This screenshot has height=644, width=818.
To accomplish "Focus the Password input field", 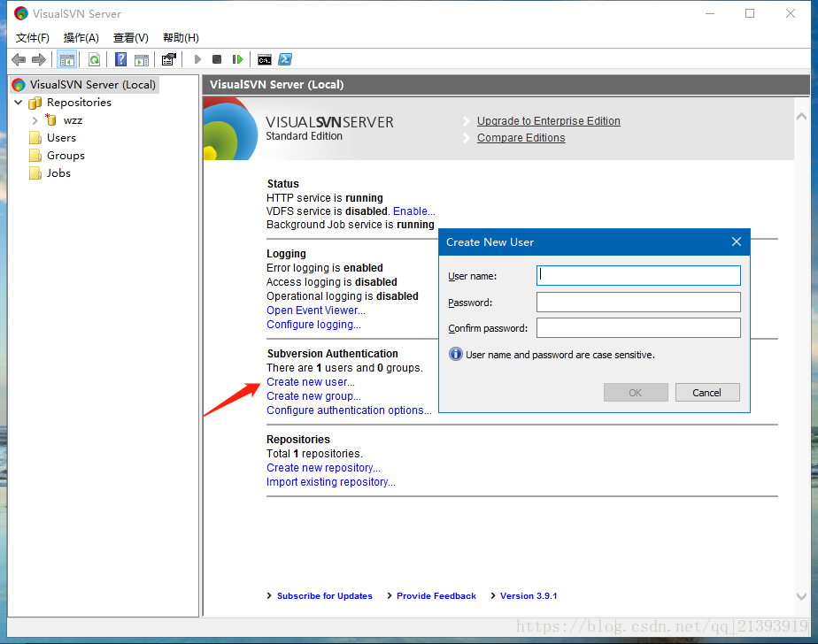I will (638, 302).
